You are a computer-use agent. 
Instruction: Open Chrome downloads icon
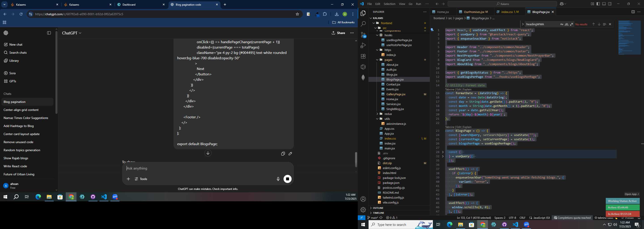[337, 14]
